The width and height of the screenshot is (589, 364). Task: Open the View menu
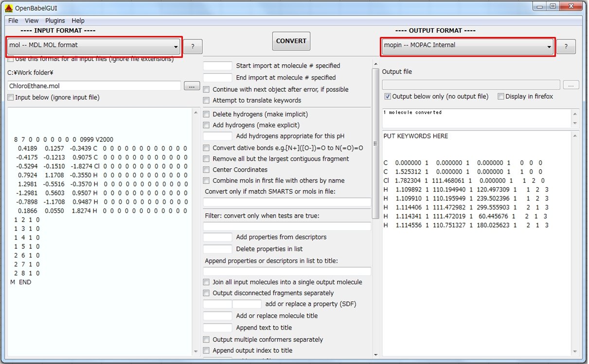31,20
